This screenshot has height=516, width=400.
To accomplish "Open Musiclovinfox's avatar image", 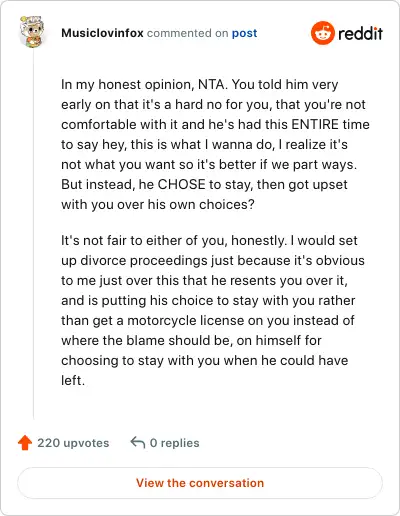I will tap(32, 32).
